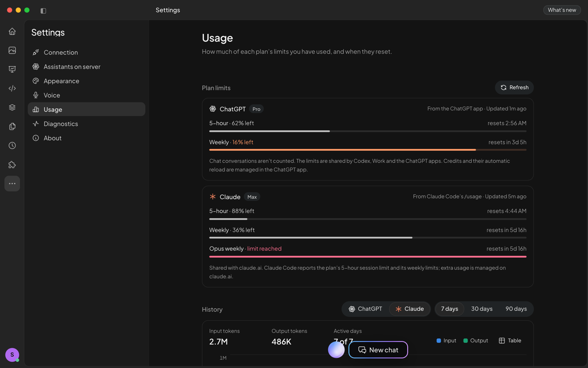Click the ChatGPT Weekly progress bar

point(368,150)
